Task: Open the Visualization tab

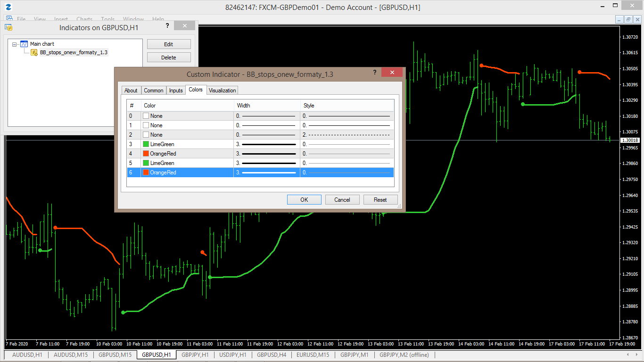Action: (x=223, y=90)
